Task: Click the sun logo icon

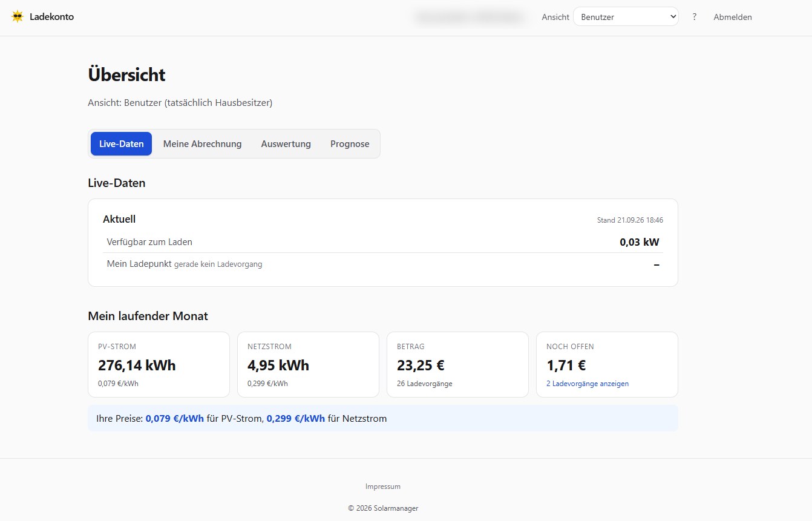Action: (x=18, y=17)
